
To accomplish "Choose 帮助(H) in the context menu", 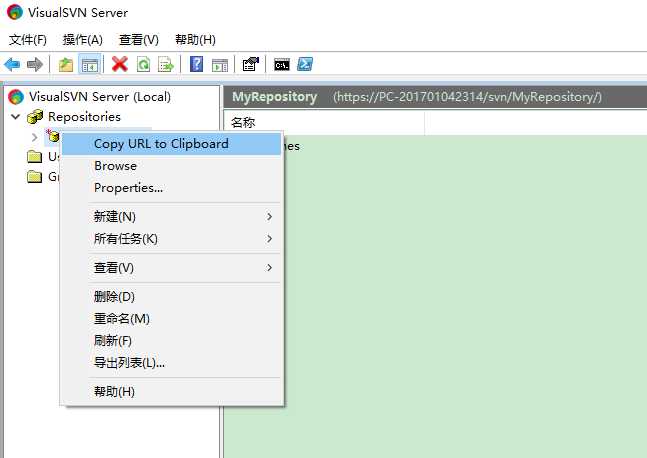I will [172, 392].
